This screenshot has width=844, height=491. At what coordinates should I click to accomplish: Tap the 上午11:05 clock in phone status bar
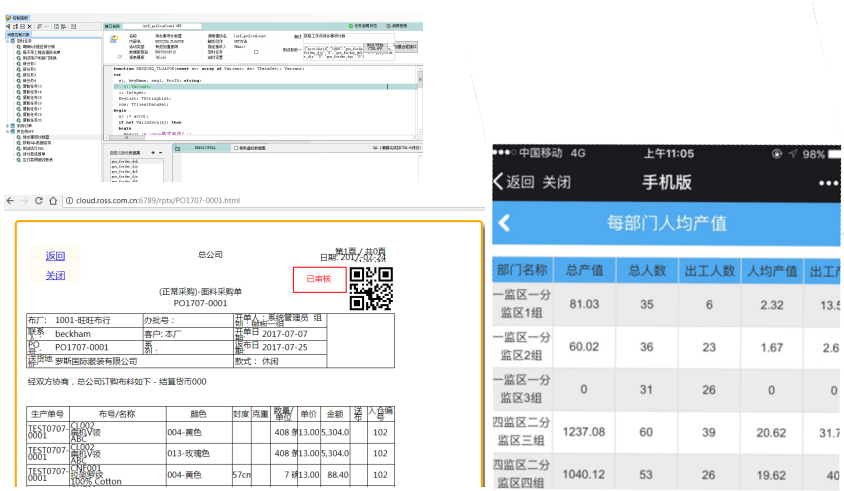(x=669, y=154)
